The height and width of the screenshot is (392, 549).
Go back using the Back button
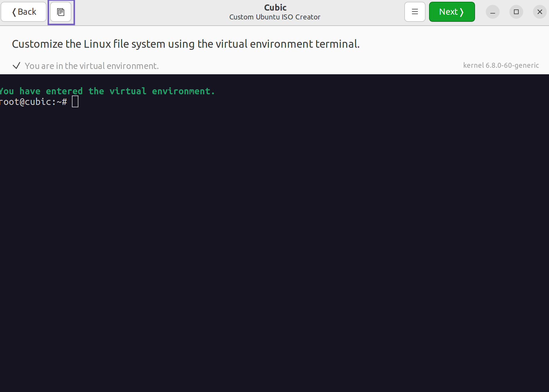point(24,11)
